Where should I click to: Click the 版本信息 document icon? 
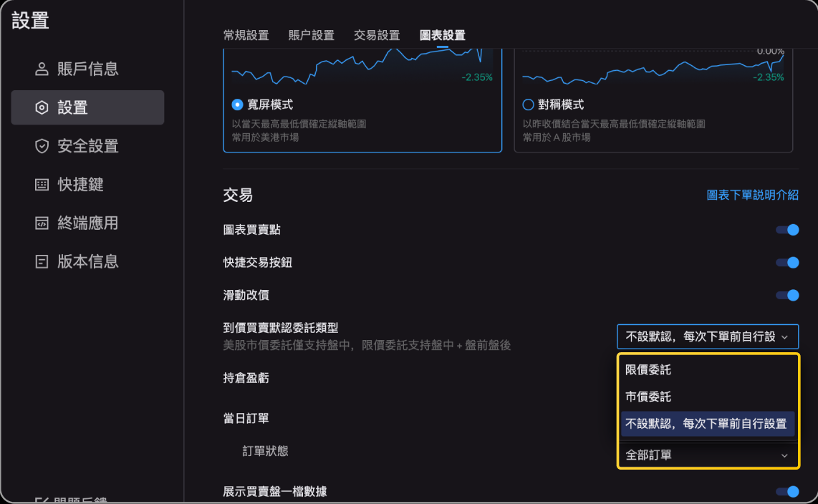click(x=42, y=262)
